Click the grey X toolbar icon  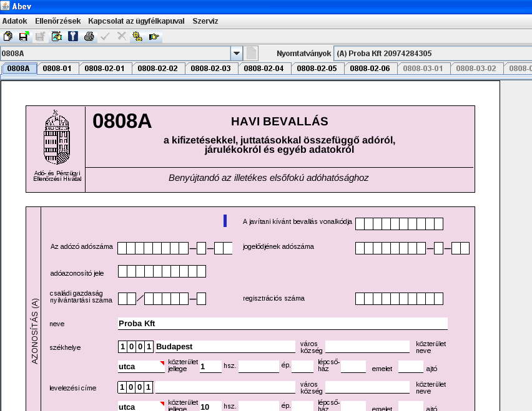pyautogui.click(x=122, y=36)
